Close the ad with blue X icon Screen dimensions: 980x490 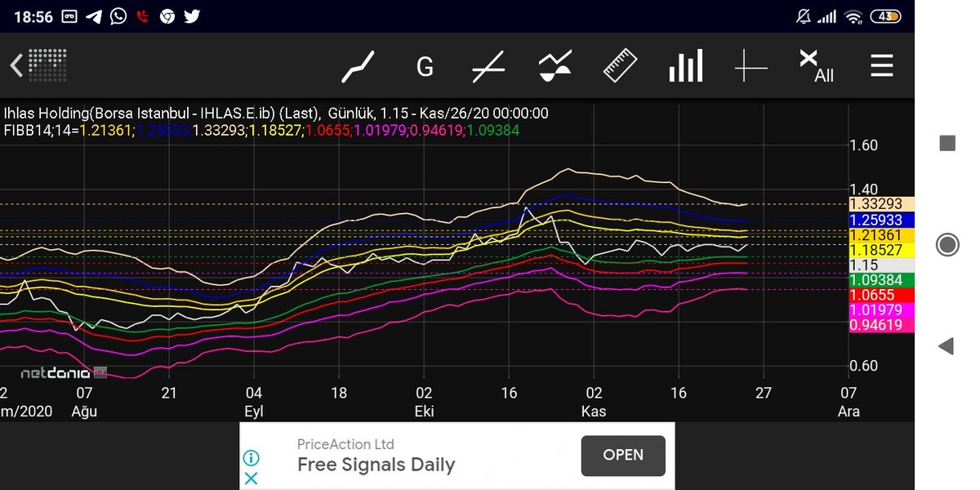coord(252,479)
